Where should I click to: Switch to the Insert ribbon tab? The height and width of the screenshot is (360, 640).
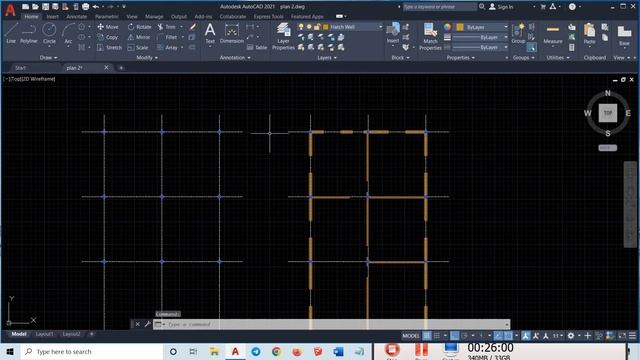tap(52, 17)
